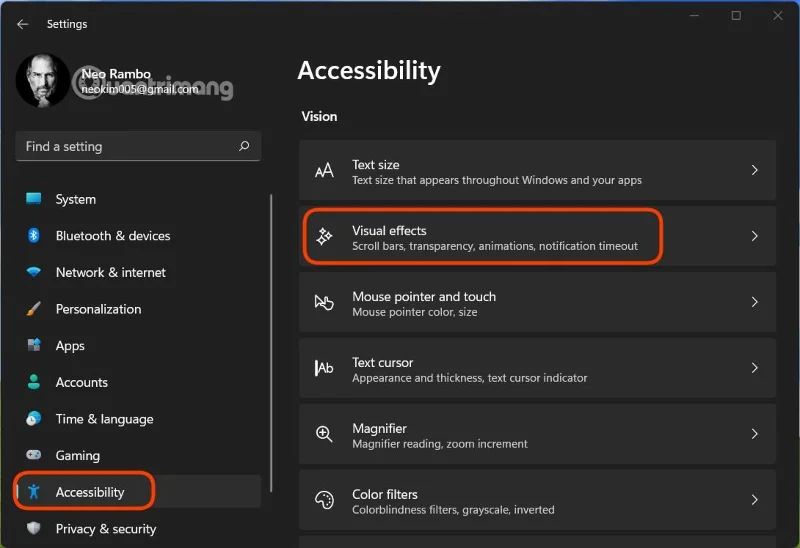Viewport: 800px width, 548px height.
Task: Open the profile picture thumbnail
Action: pos(43,80)
